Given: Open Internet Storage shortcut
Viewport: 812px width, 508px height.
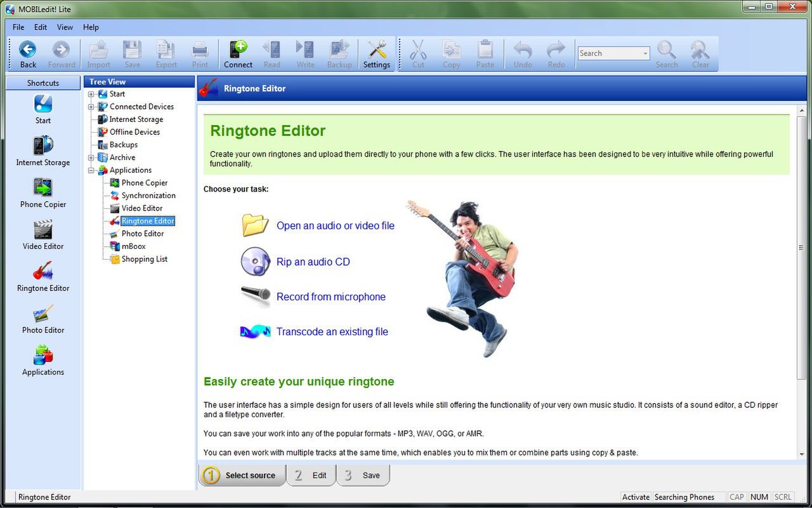Looking at the screenshot, I should click(43, 151).
